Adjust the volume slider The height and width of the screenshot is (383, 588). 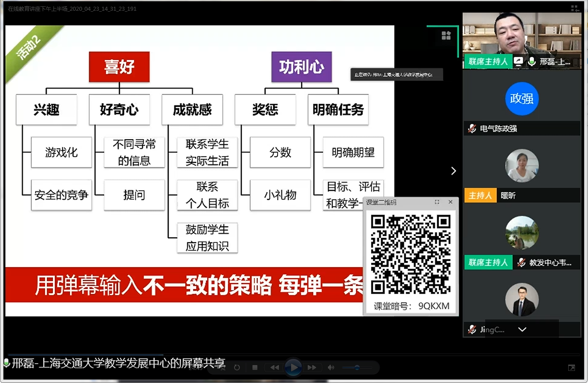357,367
